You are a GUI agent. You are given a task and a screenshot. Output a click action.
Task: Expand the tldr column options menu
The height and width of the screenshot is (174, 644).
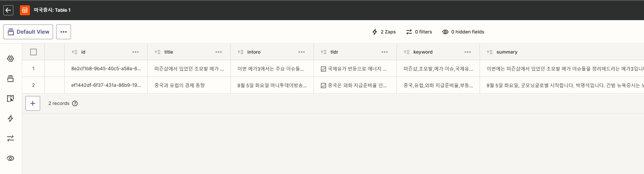tap(384, 52)
